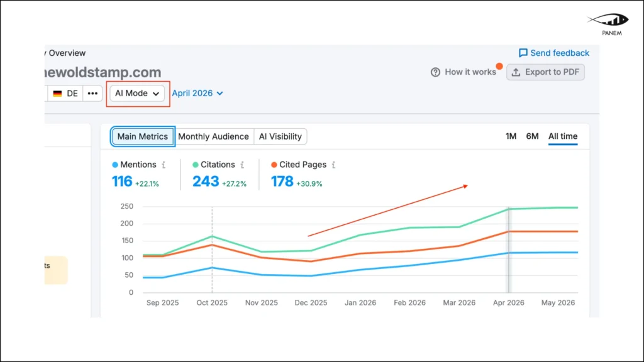This screenshot has height=362, width=644.
Task: Click the Overview breadcrumb text
Action: 67,53
